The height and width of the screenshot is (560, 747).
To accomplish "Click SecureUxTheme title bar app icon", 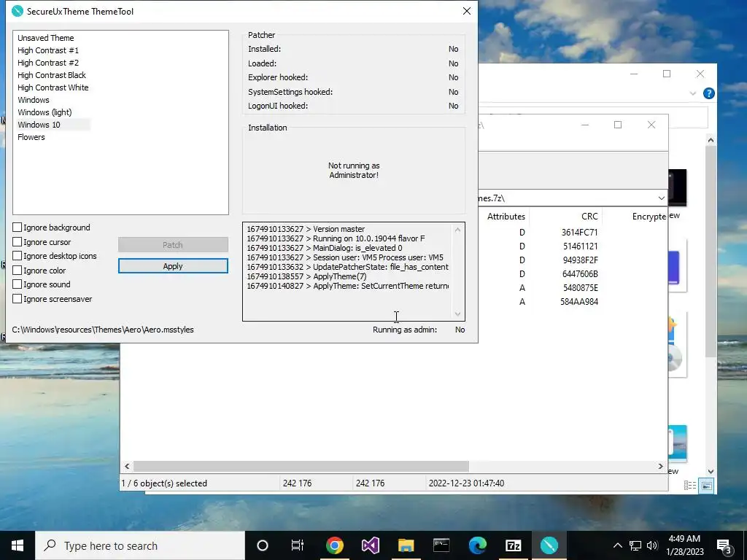I will pos(18,11).
